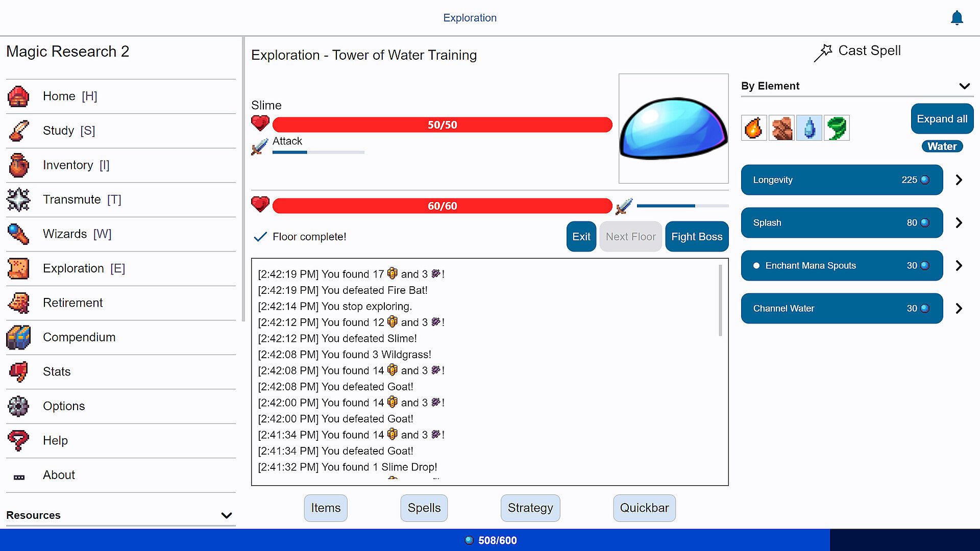Click the Exit button

[581, 237]
